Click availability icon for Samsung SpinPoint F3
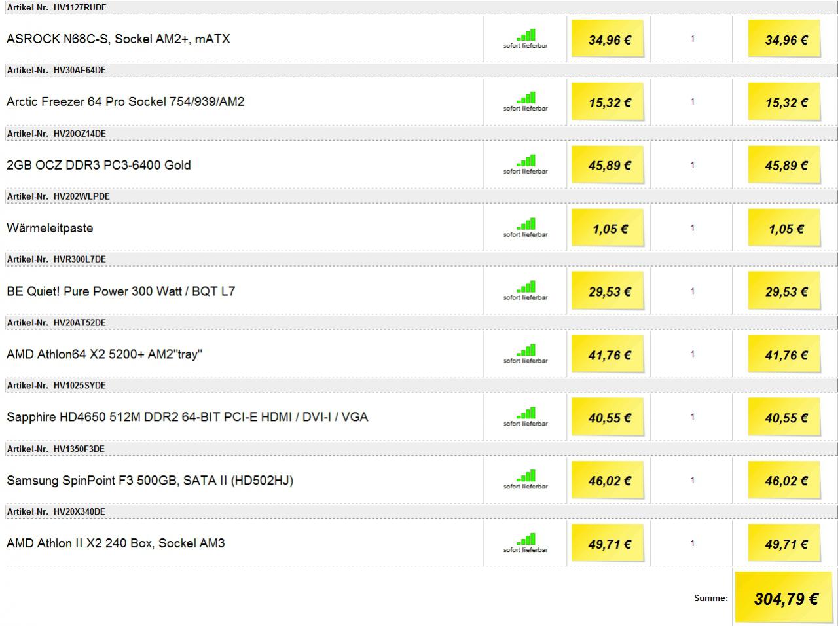Viewport: 840px width, 626px height. coord(526,477)
